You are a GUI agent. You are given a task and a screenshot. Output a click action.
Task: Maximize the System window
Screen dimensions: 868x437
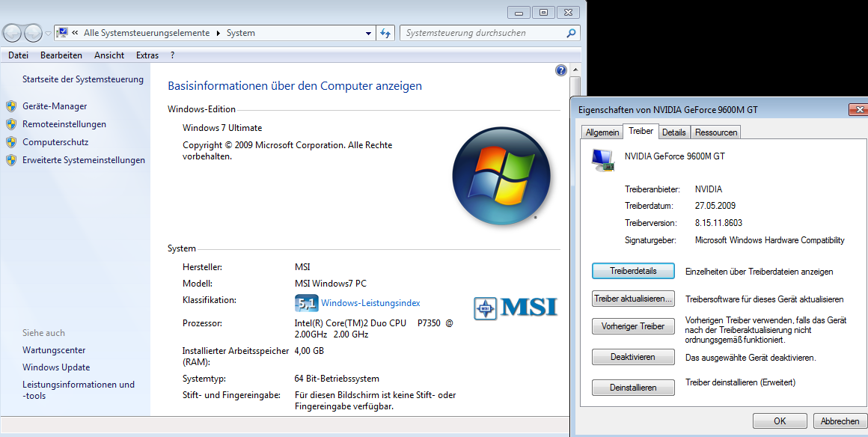coord(543,13)
